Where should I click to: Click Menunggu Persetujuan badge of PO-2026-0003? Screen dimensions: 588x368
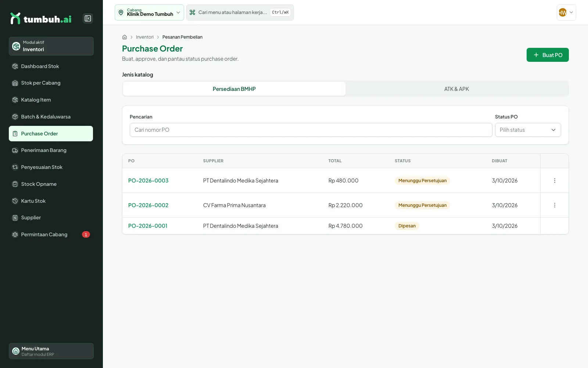(422, 181)
